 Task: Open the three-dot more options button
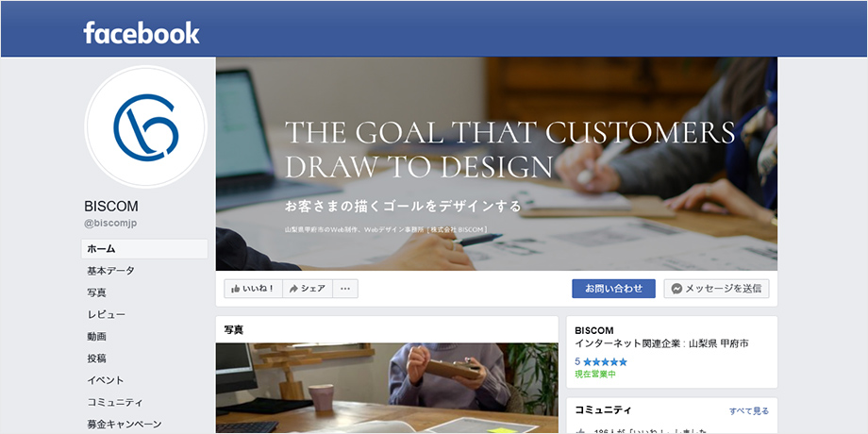[x=345, y=289]
